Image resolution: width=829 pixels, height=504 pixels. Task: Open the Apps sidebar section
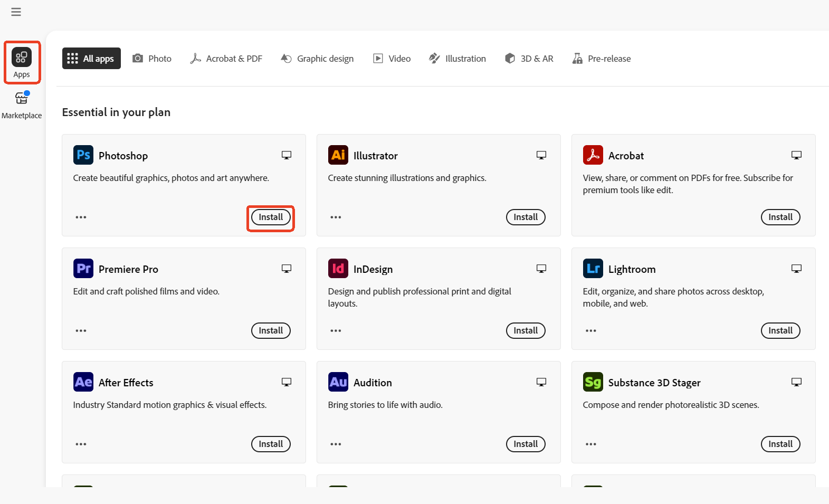pyautogui.click(x=22, y=62)
